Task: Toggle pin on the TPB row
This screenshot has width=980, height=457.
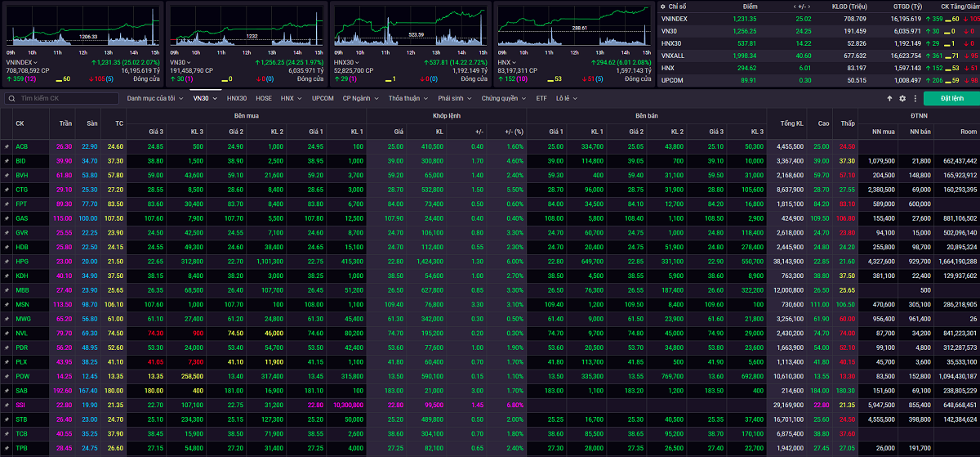Action: pos(7,448)
